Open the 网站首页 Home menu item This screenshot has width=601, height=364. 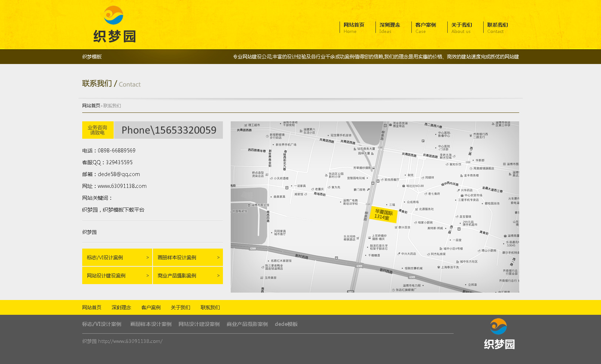point(354,27)
